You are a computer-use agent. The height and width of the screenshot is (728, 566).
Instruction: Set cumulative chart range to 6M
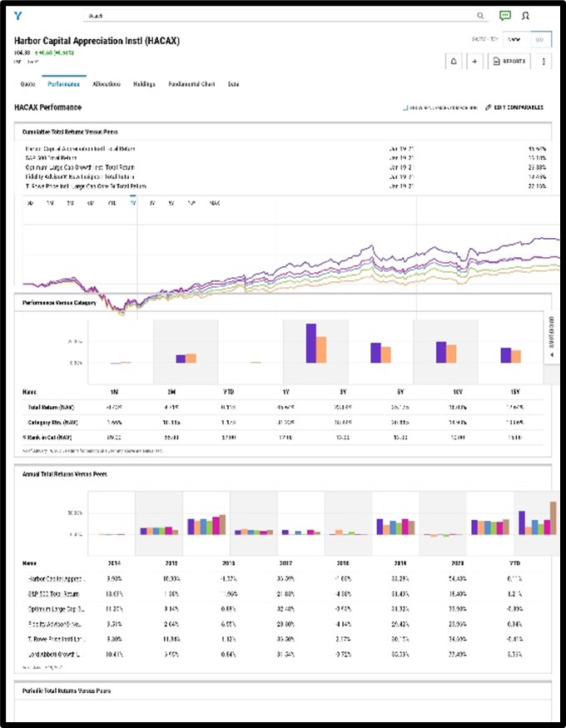coord(91,203)
